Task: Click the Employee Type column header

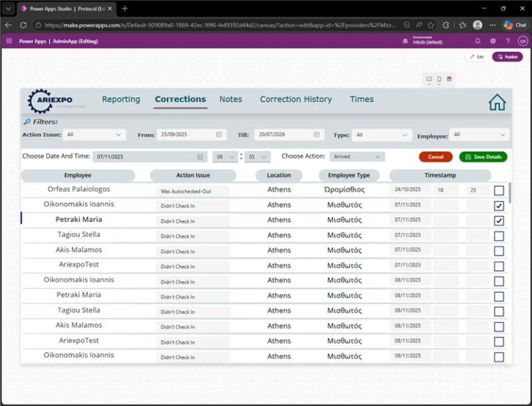Action: 349,175
